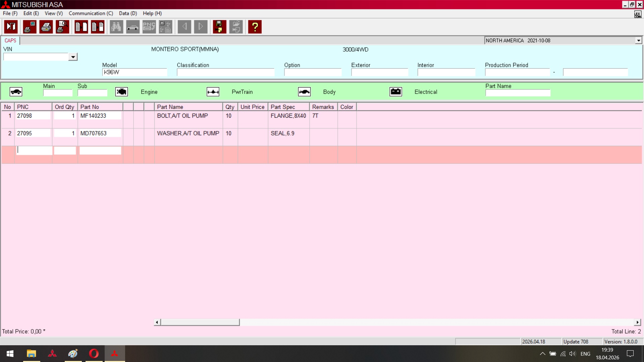Click the printer icon in toolbar
The image size is (644, 362).
(x=46, y=27)
